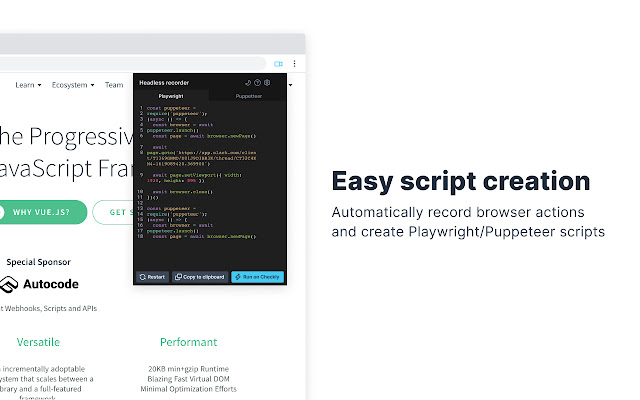Click the Restart button
The height and width of the screenshot is (400, 640).
click(x=152, y=277)
